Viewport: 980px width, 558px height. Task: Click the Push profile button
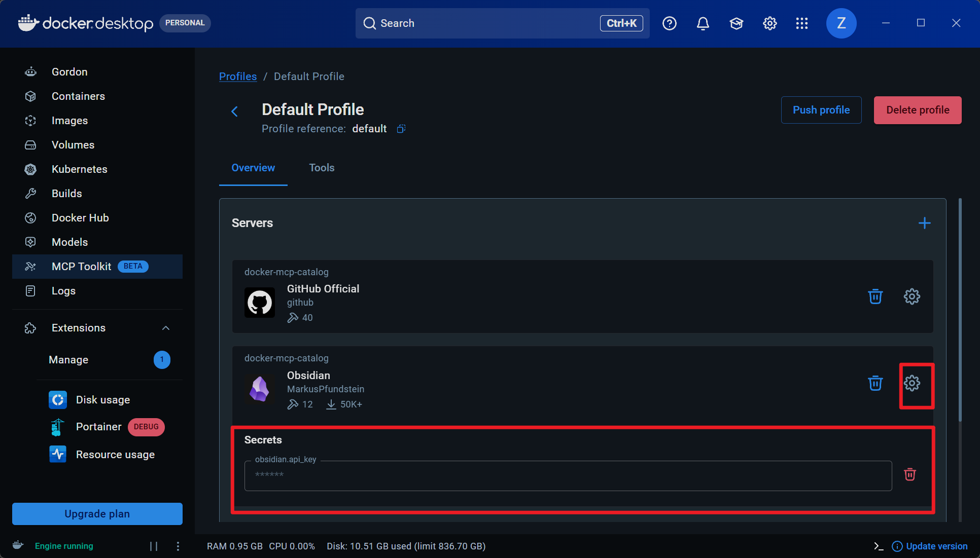pos(821,110)
